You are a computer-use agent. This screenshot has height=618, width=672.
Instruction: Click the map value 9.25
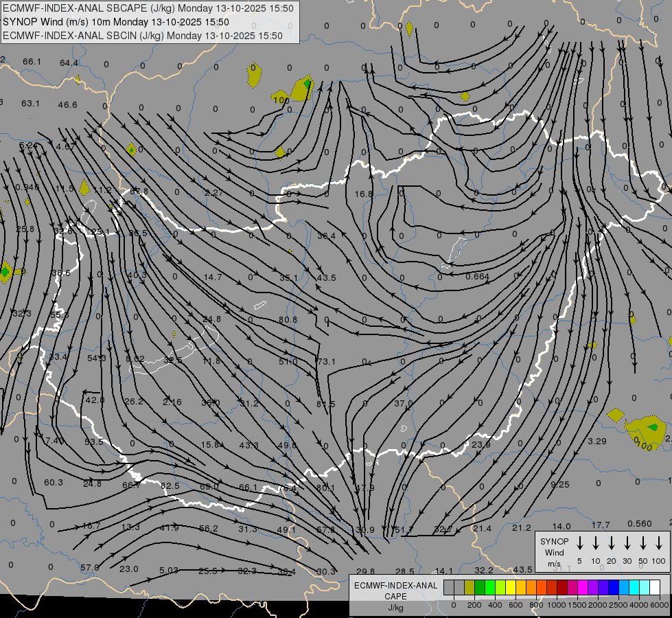[x=559, y=485]
